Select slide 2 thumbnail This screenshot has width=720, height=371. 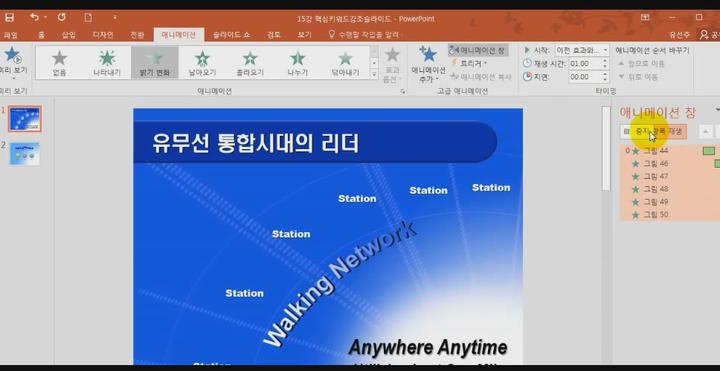pos(25,153)
